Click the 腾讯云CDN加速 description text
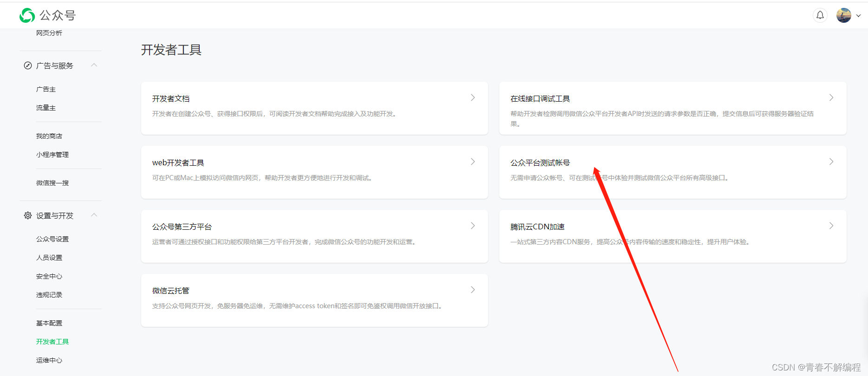Viewport: 868px width, 376px height. coord(631,242)
